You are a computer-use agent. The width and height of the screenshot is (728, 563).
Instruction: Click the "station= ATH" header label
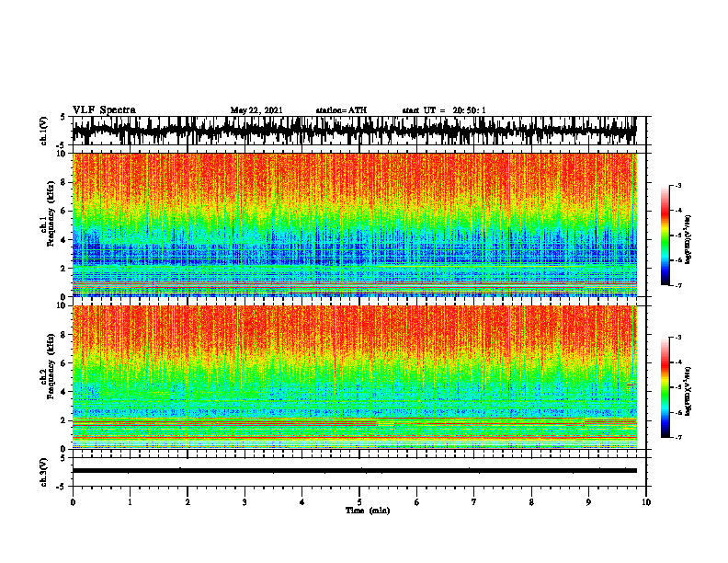(341, 110)
